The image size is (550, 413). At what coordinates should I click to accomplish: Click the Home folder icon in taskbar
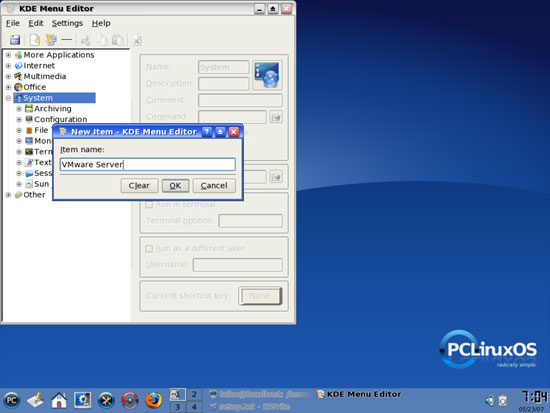click(59, 400)
